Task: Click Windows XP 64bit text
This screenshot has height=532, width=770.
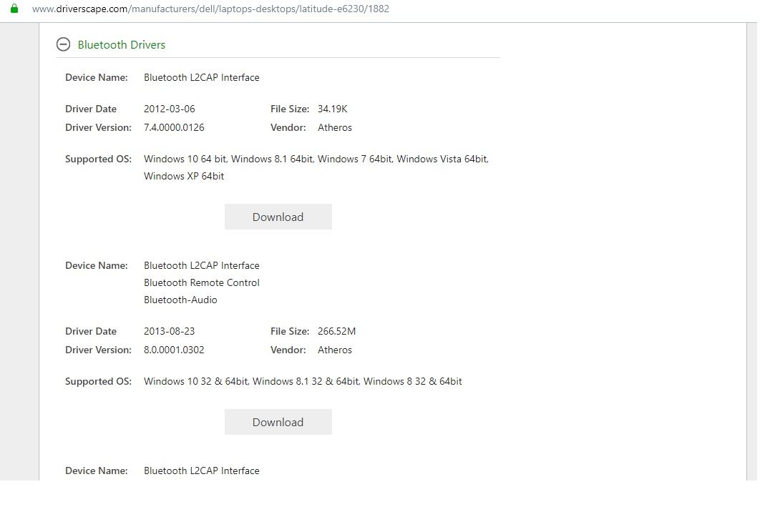Action: [x=184, y=176]
